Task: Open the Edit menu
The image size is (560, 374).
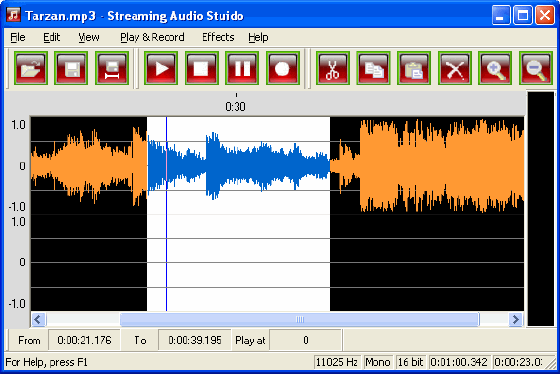Action: click(52, 37)
